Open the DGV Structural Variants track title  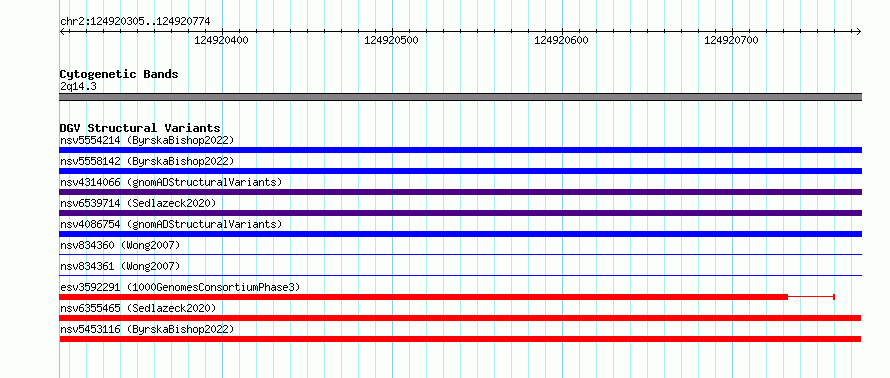140,128
